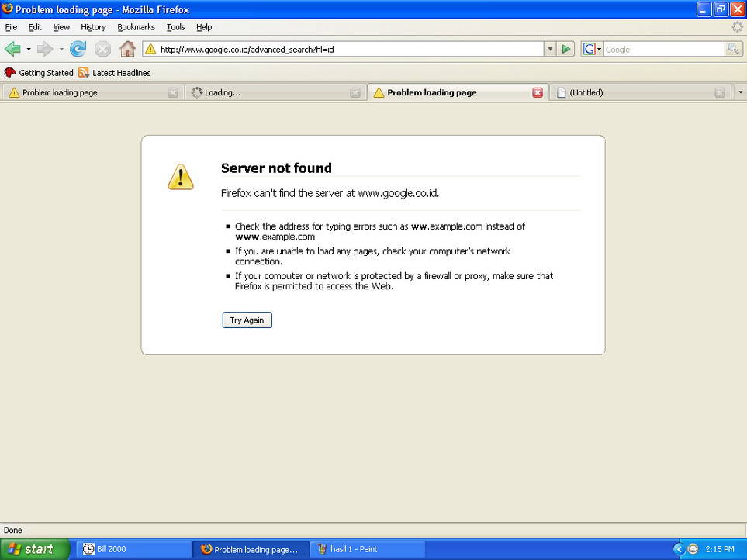Open the Help menu
This screenshot has height=560, width=747.
tap(204, 27)
